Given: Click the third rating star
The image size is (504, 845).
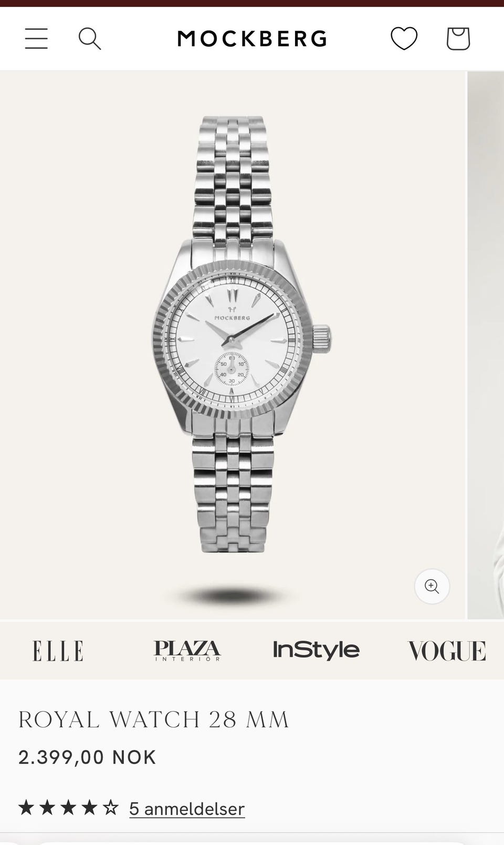Looking at the screenshot, I should 68,808.
